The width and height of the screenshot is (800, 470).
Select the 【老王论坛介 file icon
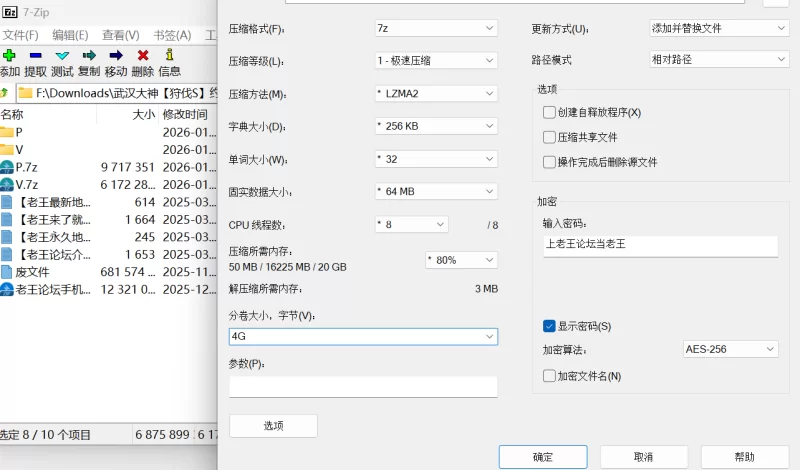[7, 254]
